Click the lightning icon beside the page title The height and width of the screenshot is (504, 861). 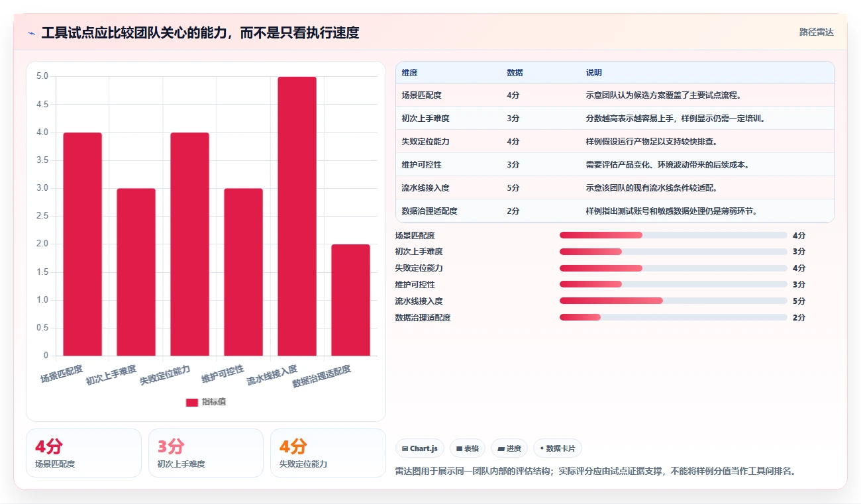[x=32, y=32]
